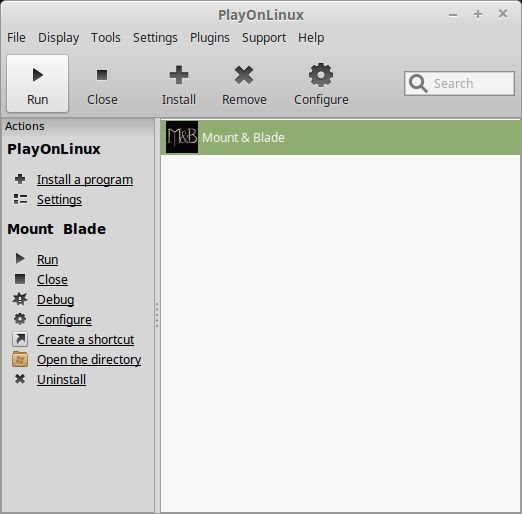Click the Configure gear icon in toolbar
The width and height of the screenshot is (522, 514).
(x=321, y=75)
